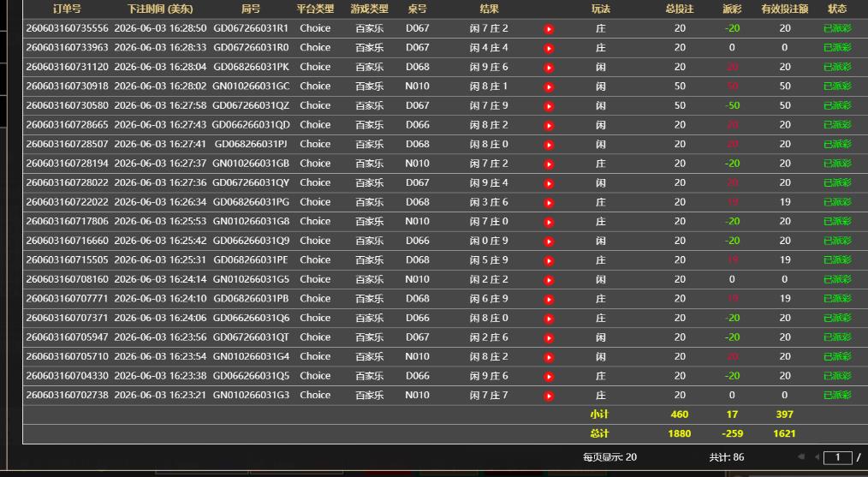Play replay for round GN010266031G8
Viewport: 868px width, 477px height.
[x=549, y=222]
